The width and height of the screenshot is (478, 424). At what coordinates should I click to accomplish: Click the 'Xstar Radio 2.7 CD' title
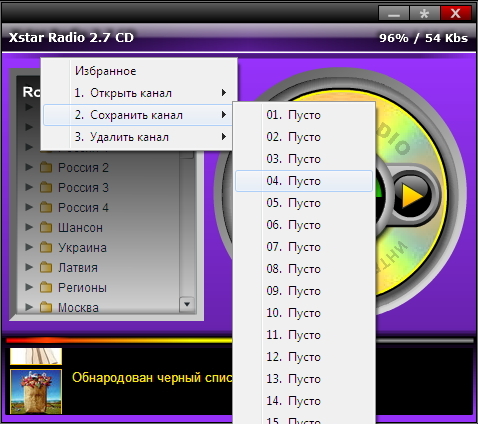point(71,37)
